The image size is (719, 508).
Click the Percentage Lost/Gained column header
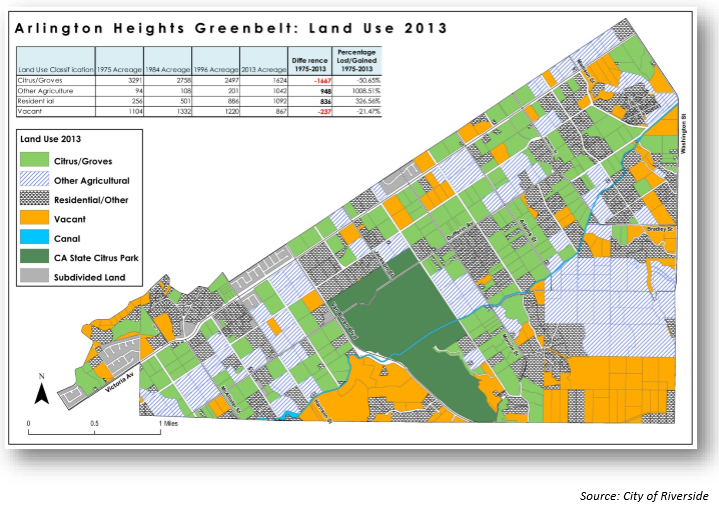point(358,60)
